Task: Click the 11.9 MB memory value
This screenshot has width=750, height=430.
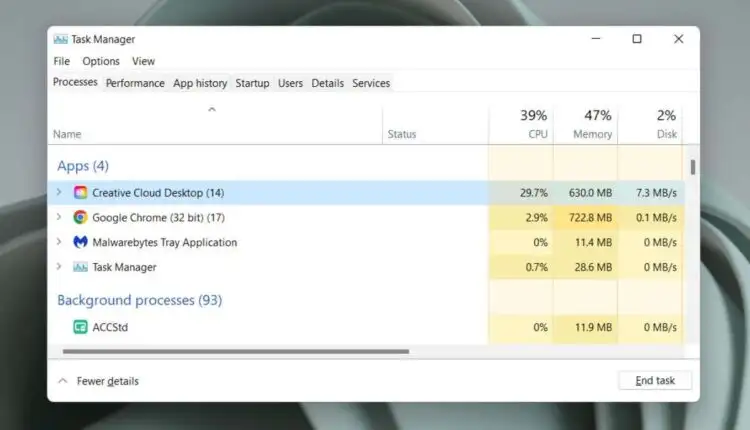Action: [593, 328]
